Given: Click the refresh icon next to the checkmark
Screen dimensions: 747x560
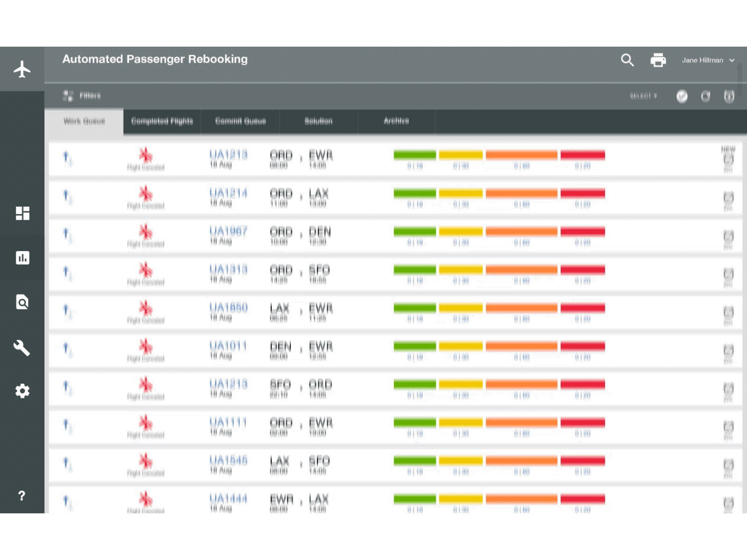Looking at the screenshot, I should (x=705, y=97).
